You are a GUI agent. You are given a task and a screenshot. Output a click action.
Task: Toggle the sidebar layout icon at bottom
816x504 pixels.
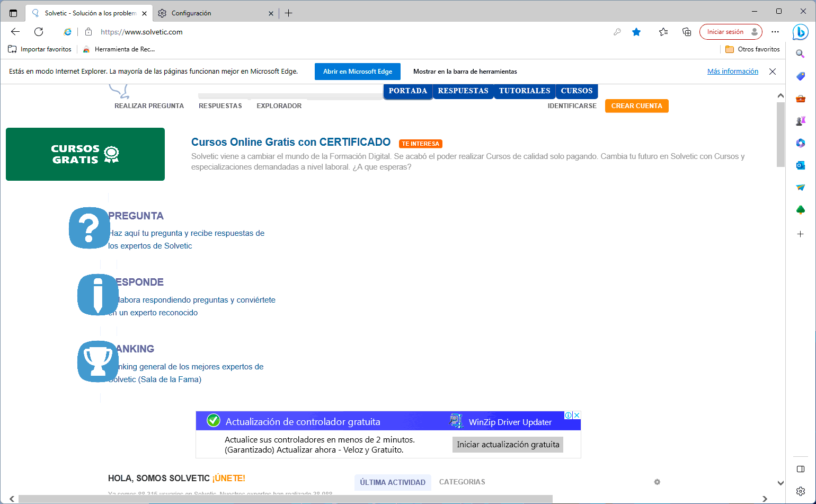(x=801, y=469)
